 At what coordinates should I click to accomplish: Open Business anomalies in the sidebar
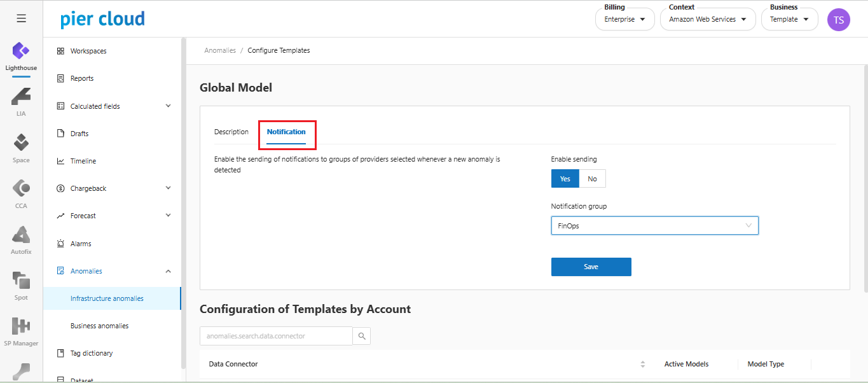point(100,326)
